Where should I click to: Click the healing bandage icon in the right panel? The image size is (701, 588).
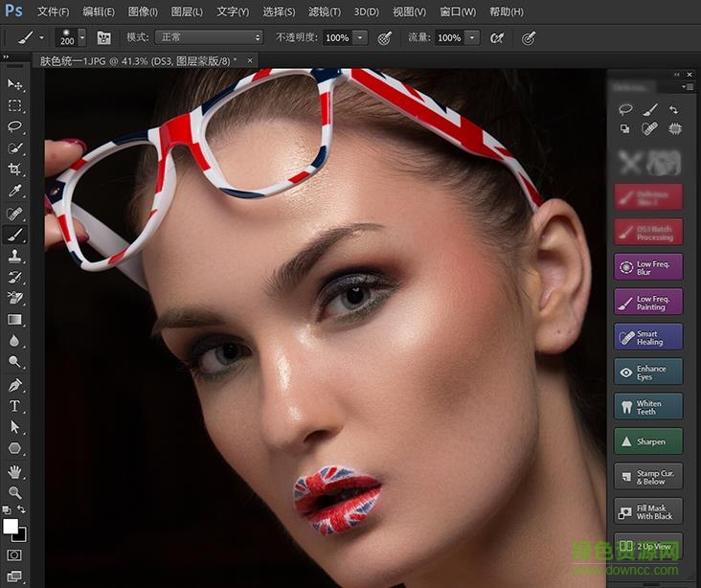(x=650, y=128)
